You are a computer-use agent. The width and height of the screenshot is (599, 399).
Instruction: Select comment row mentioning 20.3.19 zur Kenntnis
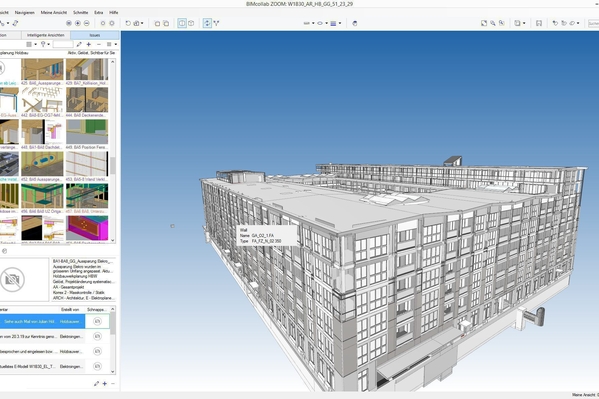coord(42,336)
